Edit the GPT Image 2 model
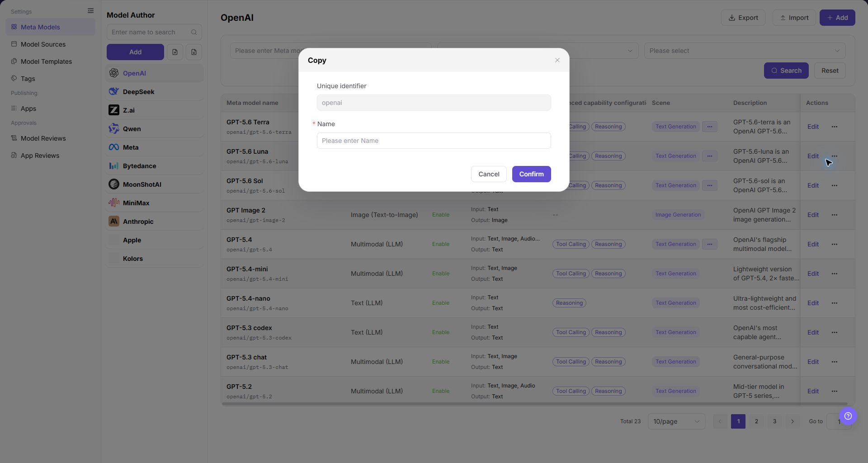 [x=813, y=215]
